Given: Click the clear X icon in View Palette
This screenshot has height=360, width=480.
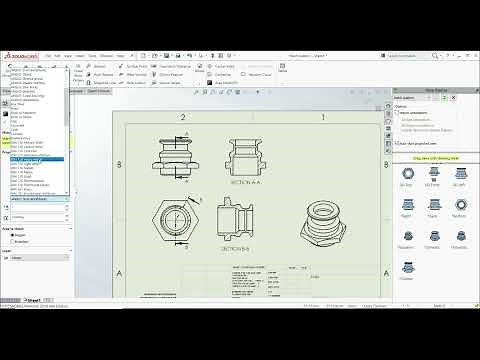Looking at the screenshot, I should pyautogui.click(x=453, y=98).
